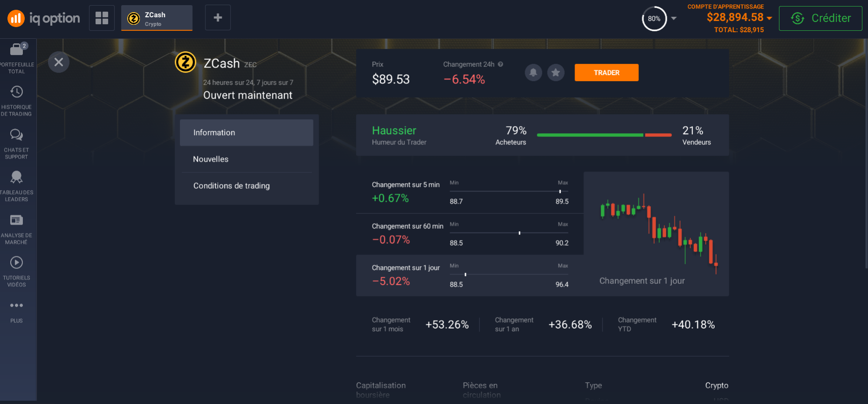Select the Changement sur 1 jour row
The image size is (868, 404).
tap(470, 275)
